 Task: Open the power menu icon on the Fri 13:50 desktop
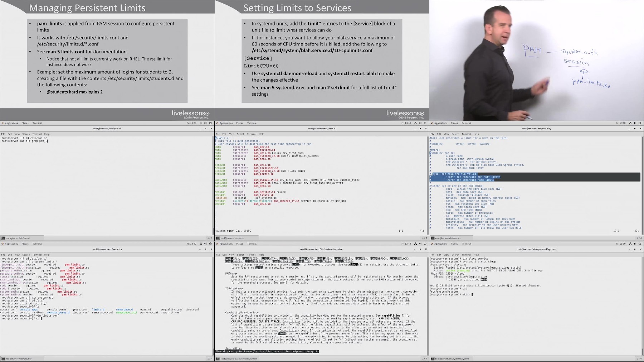coord(640,244)
